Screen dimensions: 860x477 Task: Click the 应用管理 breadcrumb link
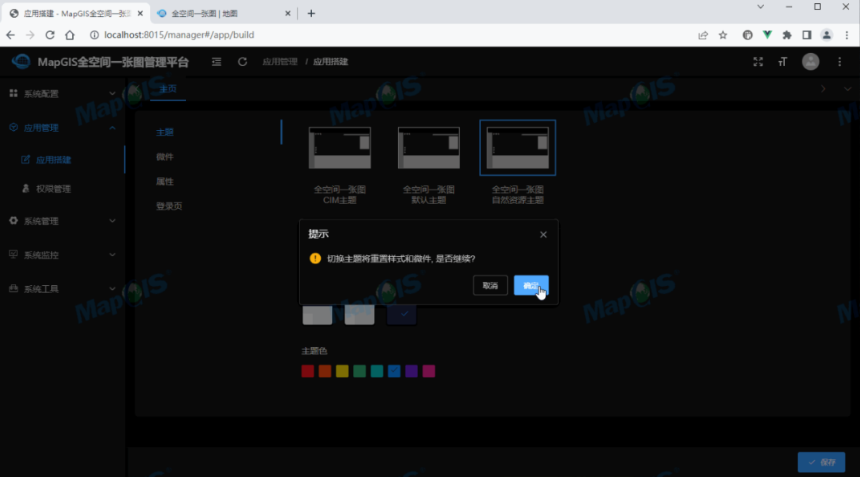(x=280, y=62)
